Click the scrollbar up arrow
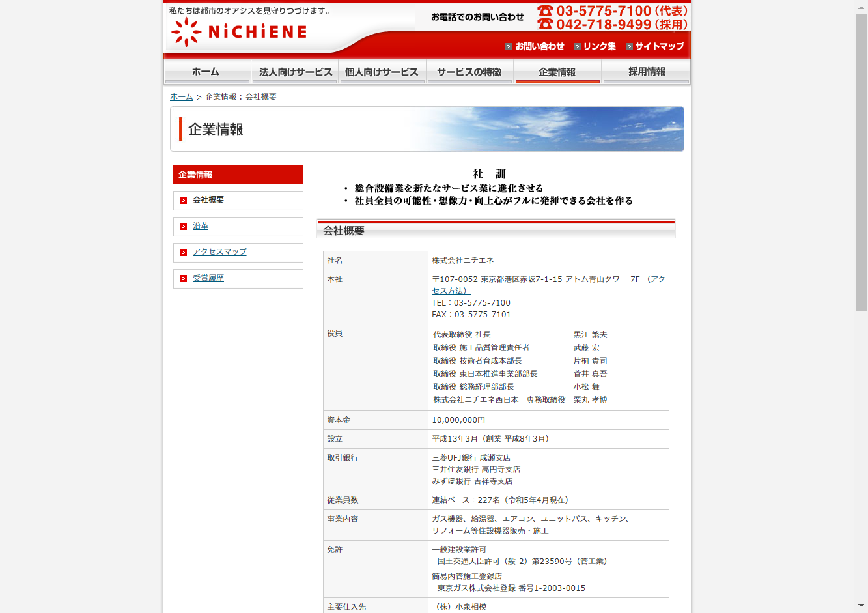Screen dimensions: 868x613 click(861, 7)
